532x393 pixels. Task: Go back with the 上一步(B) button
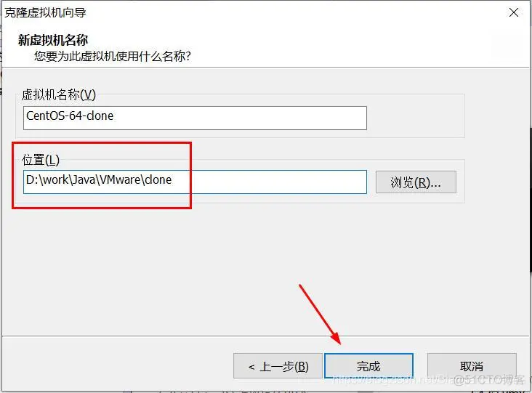278,366
